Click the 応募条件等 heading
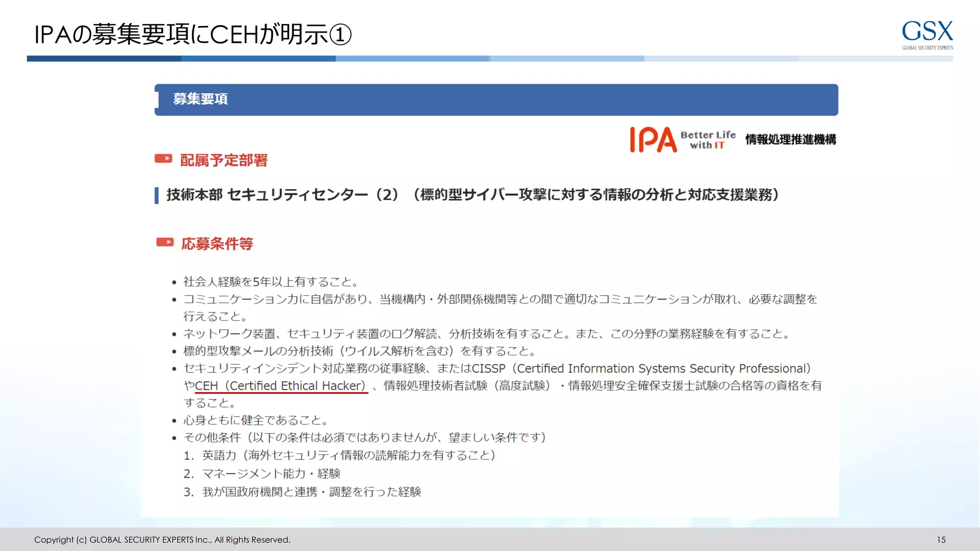This screenshot has height=551, width=980. point(217,244)
